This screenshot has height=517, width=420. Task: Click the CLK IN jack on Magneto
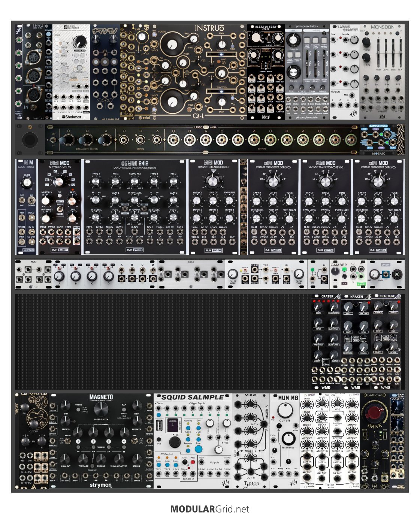(x=52, y=476)
